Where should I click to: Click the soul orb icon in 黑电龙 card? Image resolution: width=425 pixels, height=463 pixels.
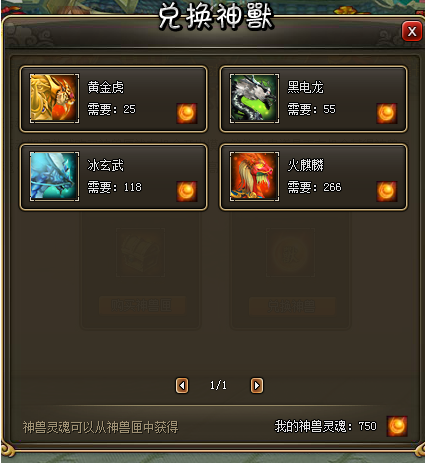point(387,113)
